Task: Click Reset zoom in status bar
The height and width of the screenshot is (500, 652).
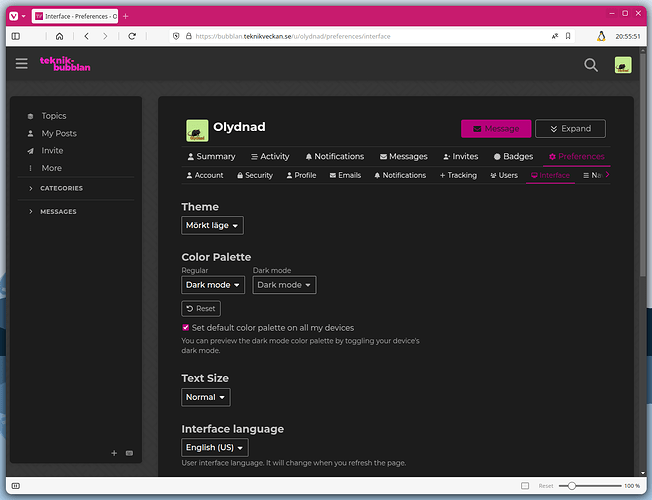Action: click(546, 486)
